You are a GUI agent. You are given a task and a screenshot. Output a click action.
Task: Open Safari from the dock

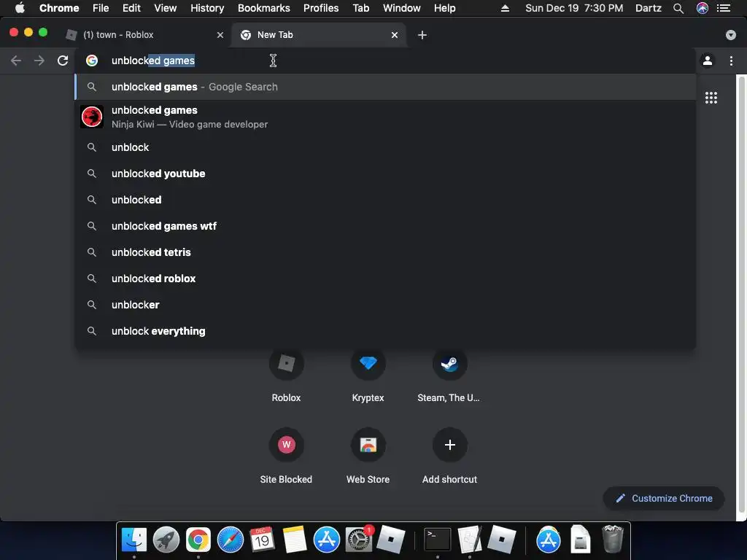[230, 540]
